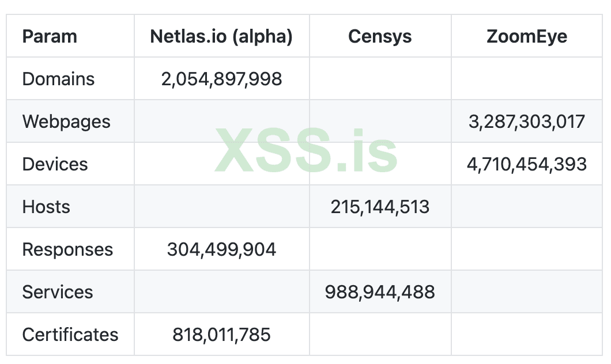Select the Certificates row label
Image resolution: width=611 pixels, height=364 pixels.
pos(70,335)
